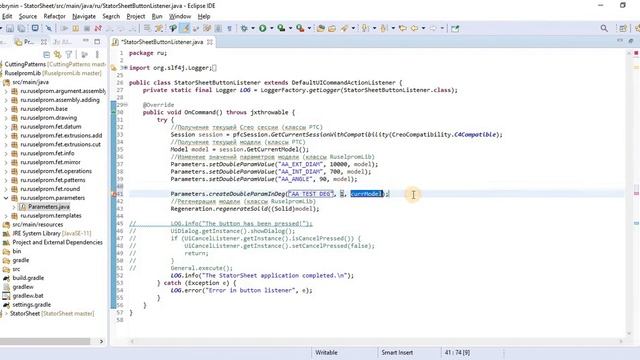Click the magnifier Search icon at top right
640x360 pixels.
click(x=604, y=28)
